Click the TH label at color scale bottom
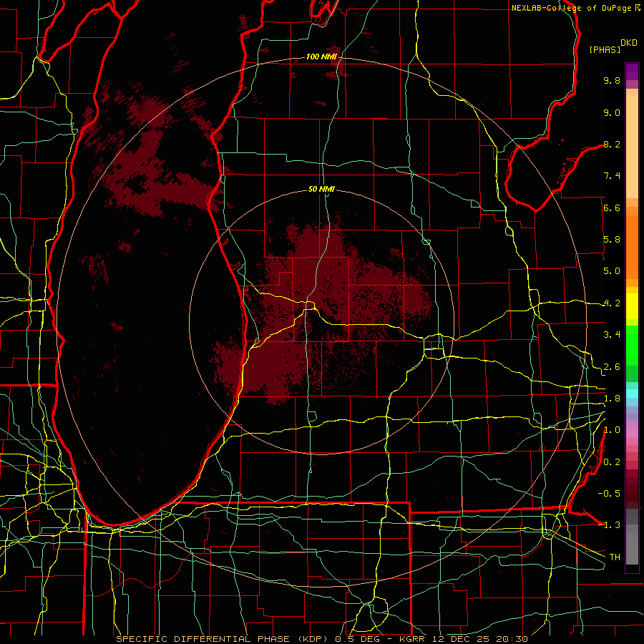Screen dimensions: 644x644 pos(615,557)
